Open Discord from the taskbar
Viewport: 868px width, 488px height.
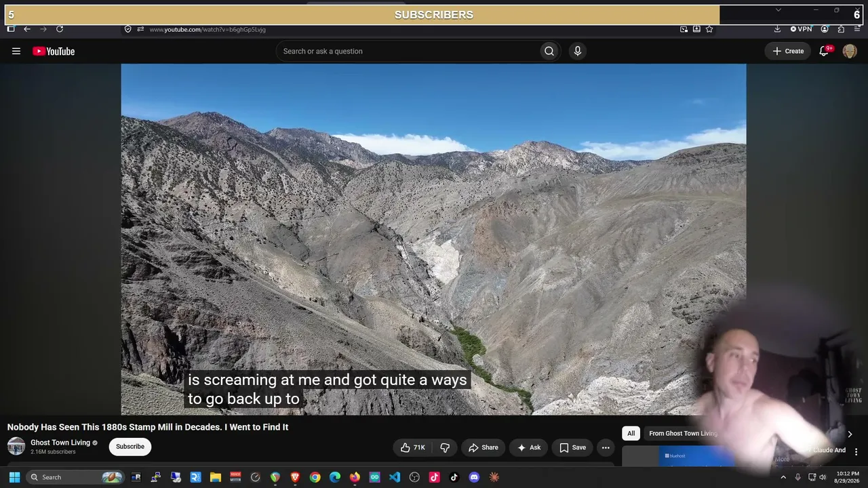(474, 477)
